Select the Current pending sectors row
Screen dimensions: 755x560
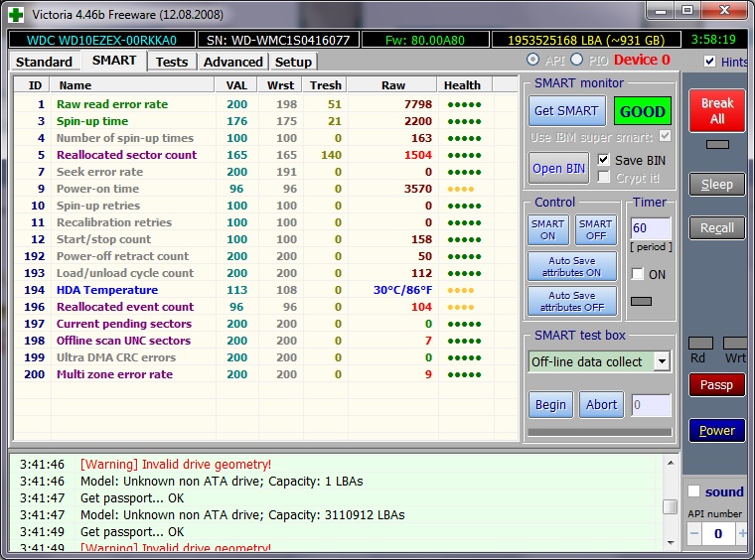pyautogui.click(x=266, y=324)
